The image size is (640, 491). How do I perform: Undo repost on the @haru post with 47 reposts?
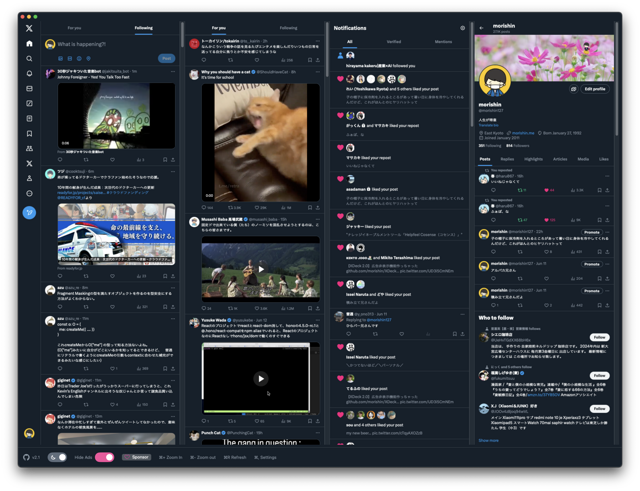click(522, 220)
